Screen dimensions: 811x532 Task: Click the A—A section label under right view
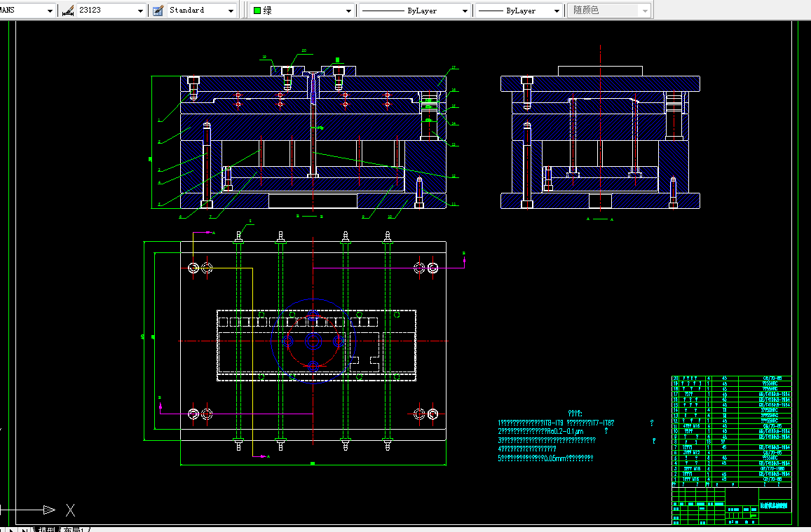point(600,219)
